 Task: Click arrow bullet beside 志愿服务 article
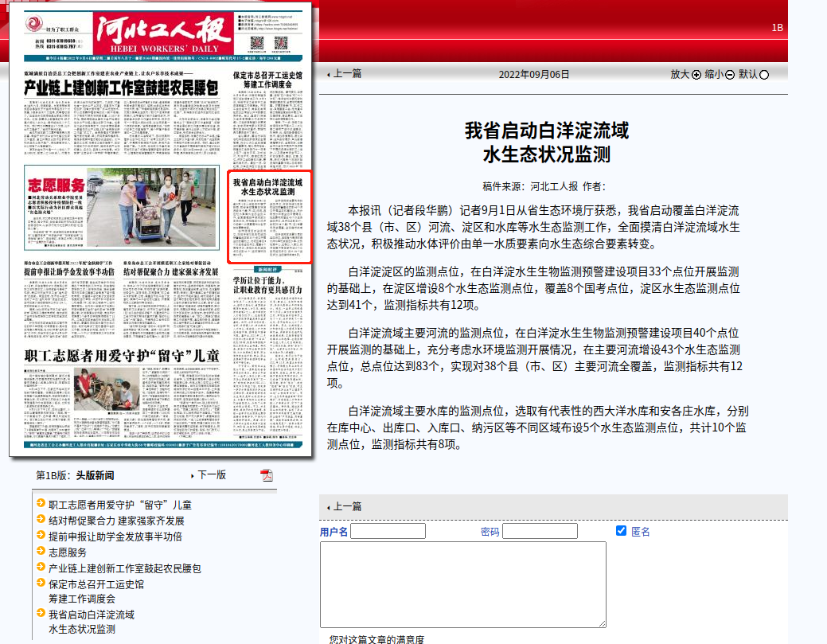pyautogui.click(x=41, y=552)
